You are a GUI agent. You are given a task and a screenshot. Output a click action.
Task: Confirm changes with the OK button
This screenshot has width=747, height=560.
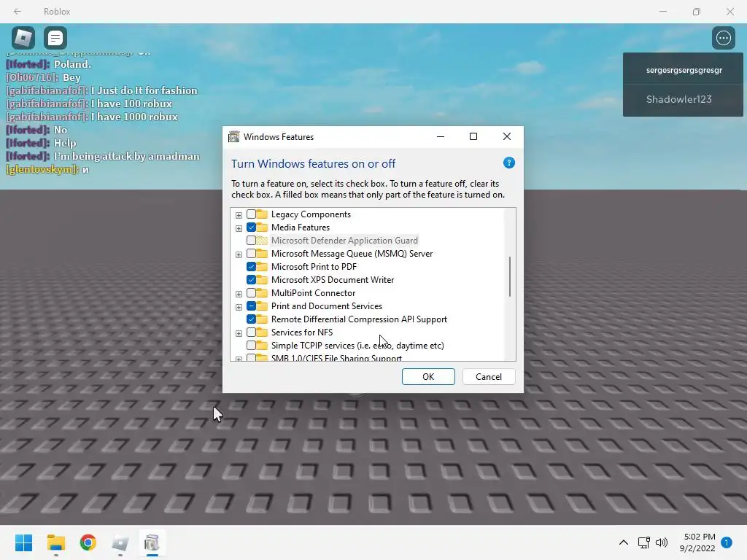point(428,377)
